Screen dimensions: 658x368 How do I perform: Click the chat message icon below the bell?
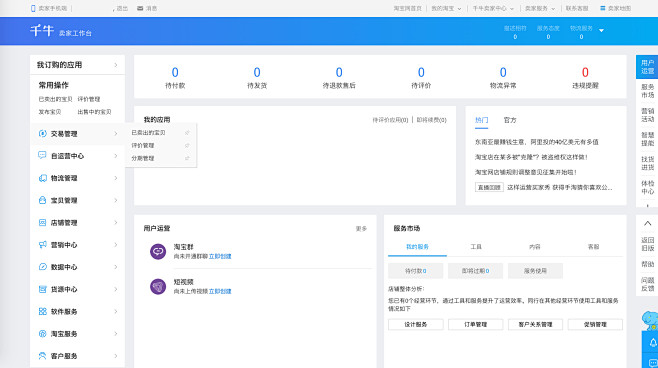[653, 363]
